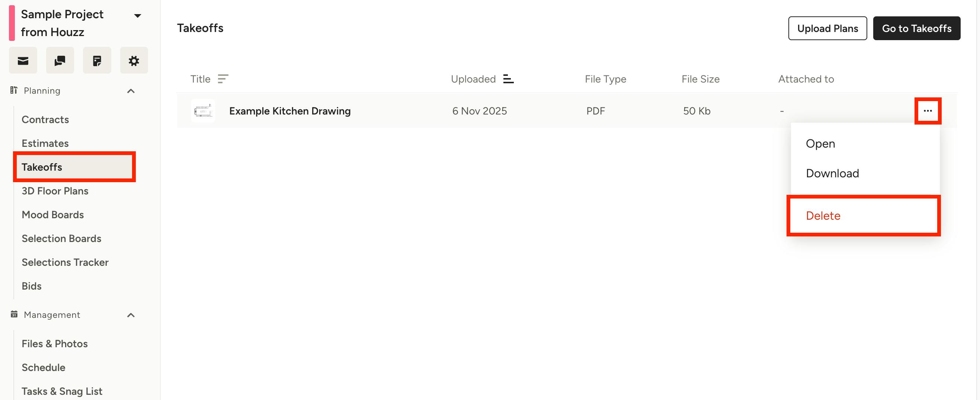Click the Planning section icon
This screenshot has width=980, height=400.
click(x=14, y=90)
